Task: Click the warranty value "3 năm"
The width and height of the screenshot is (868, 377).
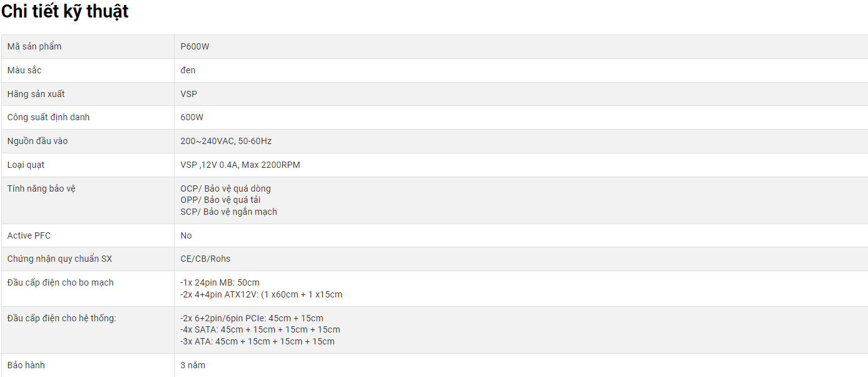Action: coord(193,365)
